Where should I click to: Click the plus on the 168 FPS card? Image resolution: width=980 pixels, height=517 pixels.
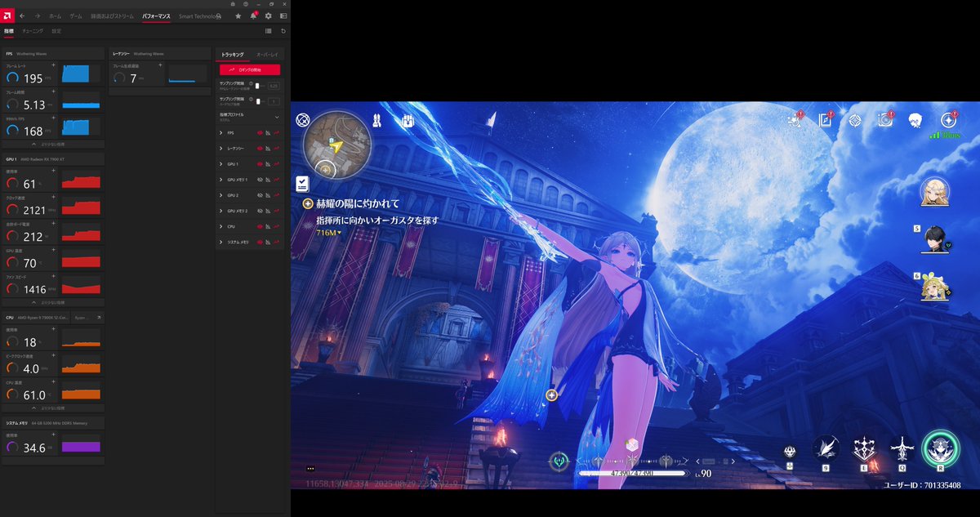(x=54, y=118)
